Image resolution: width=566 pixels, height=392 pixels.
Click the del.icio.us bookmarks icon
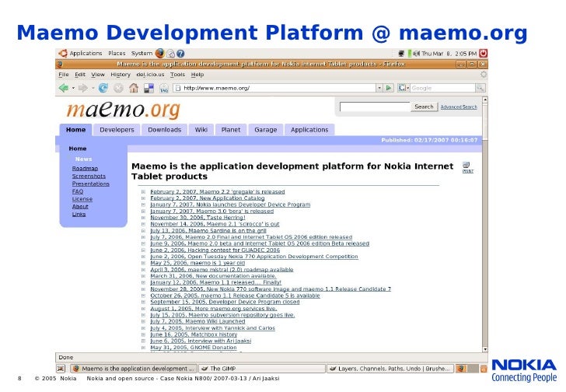click(148, 88)
